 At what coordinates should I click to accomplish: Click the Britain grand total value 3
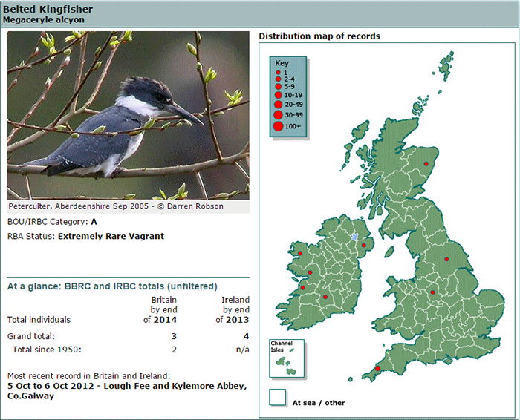click(174, 336)
